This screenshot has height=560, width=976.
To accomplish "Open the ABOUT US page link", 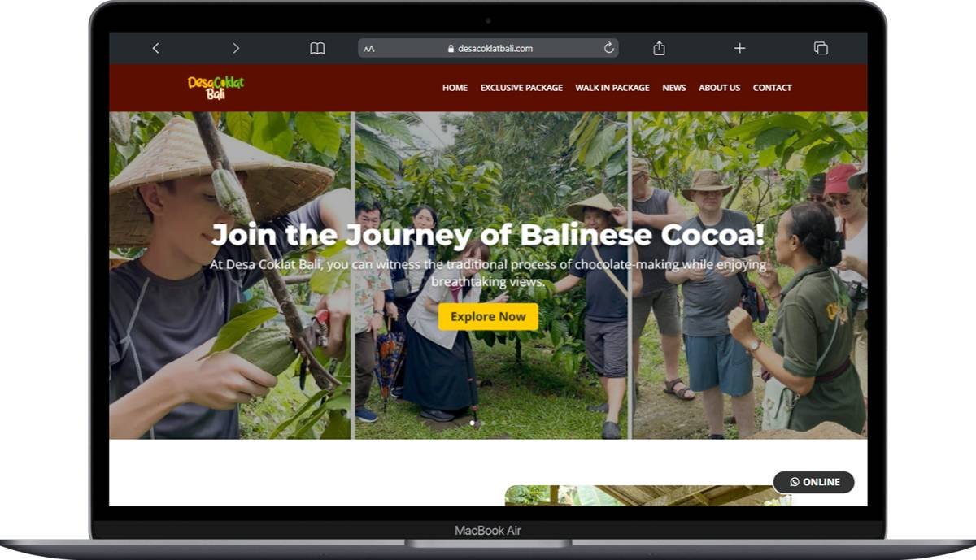I will coord(719,88).
